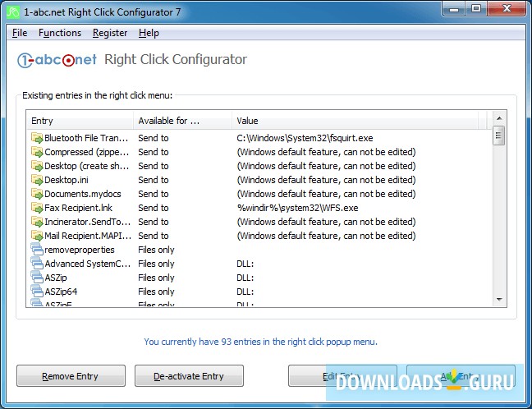Click the Documents.mydocs entry icon
Screen dimensions: 532x409
tap(37, 194)
